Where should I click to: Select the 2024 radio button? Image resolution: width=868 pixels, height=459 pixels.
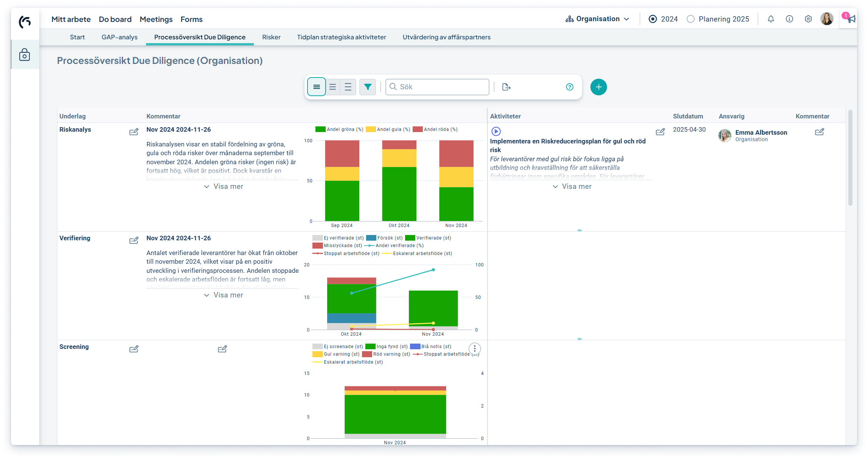(x=653, y=19)
